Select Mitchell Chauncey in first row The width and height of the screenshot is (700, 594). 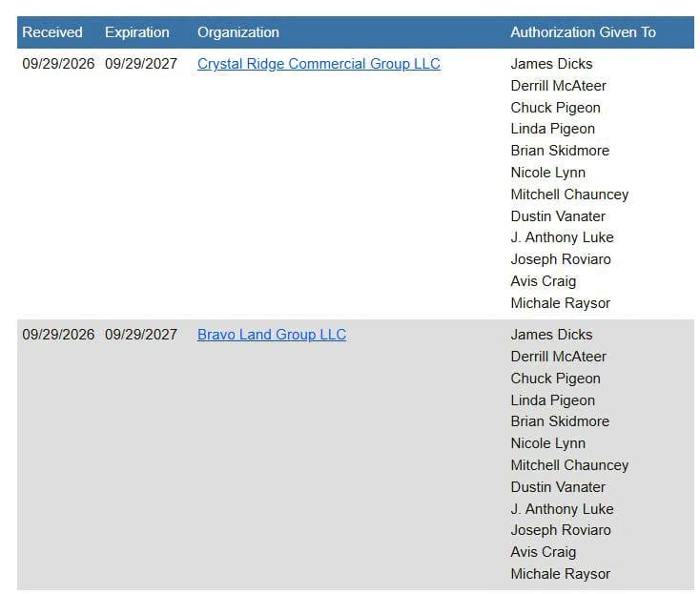(x=569, y=195)
